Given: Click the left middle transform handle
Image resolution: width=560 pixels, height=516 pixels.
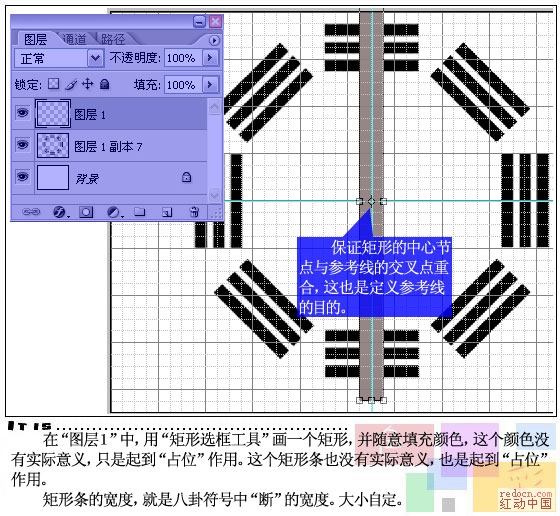Looking at the screenshot, I should 360,201.
